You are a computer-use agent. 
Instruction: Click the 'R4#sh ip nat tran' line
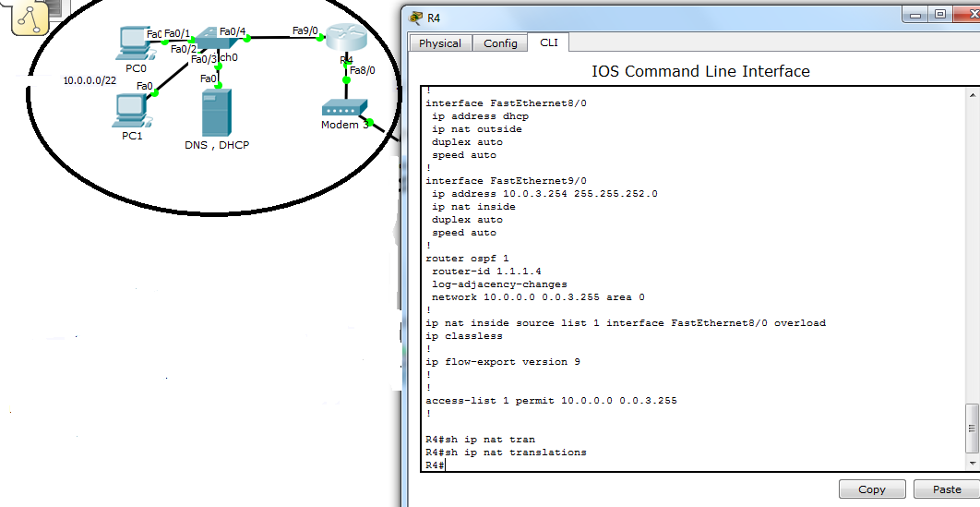tap(480, 440)
